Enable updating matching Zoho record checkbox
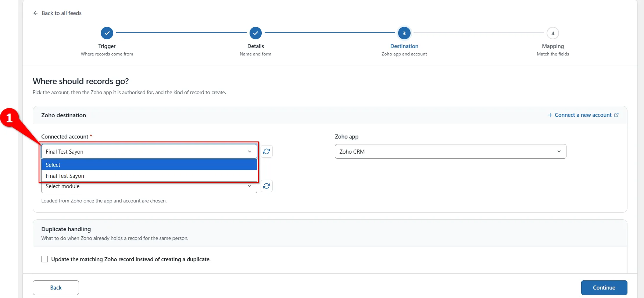 coord(44,259)
